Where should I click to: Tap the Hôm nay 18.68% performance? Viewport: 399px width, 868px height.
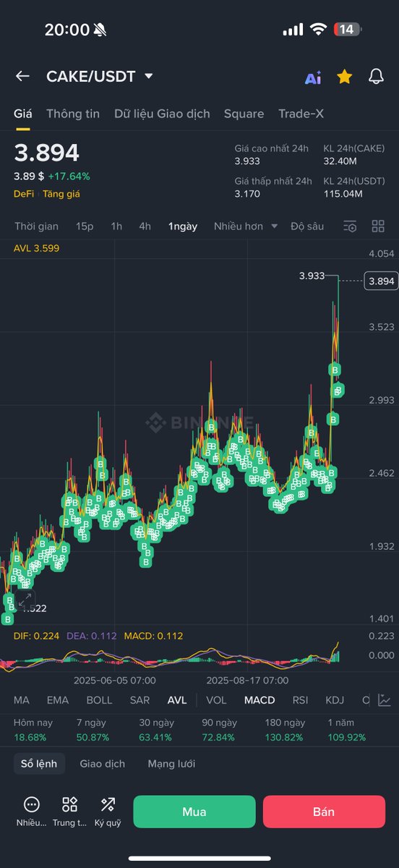[34, 730]
